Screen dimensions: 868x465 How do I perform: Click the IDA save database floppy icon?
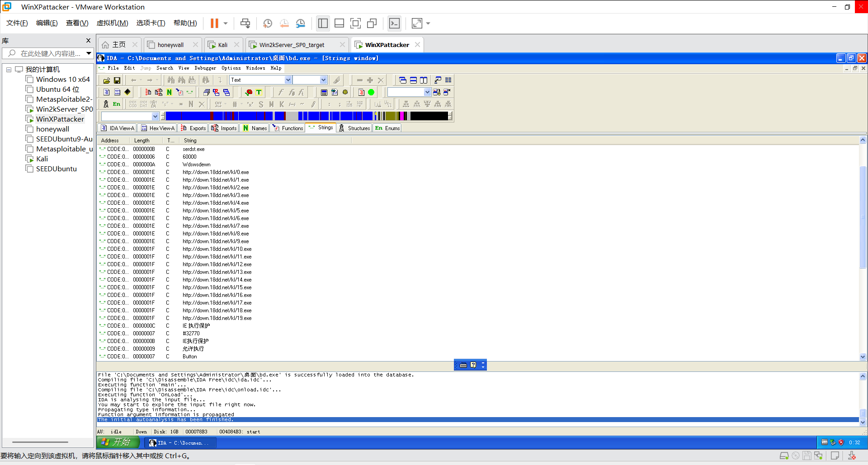click(x=117, y=80)
